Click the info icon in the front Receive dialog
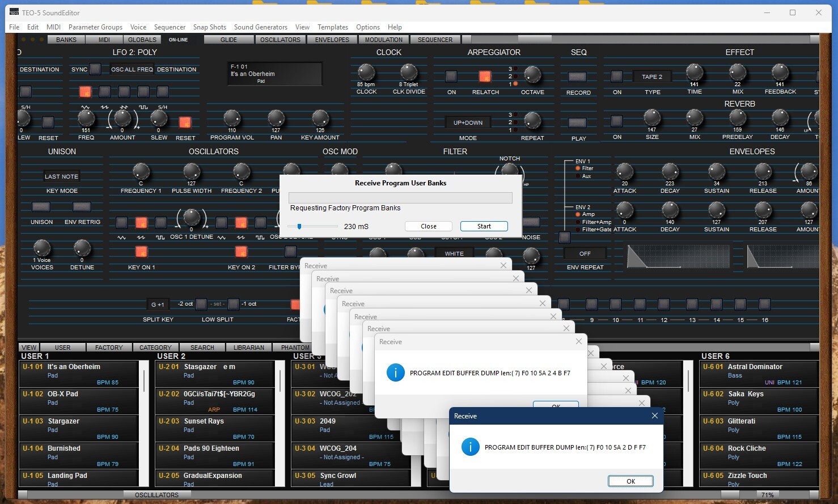This screenshot has width=838, height=504. tap(470, 447)
